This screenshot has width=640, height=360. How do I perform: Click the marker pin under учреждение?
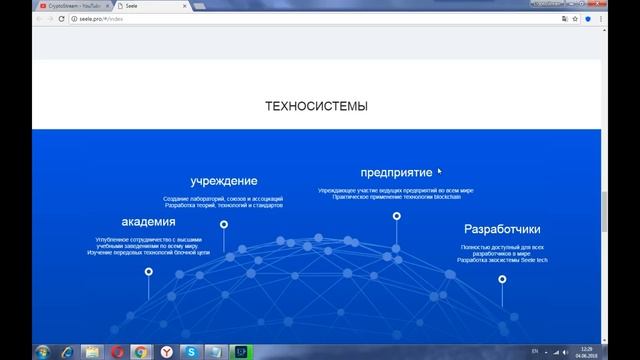coord(224,224)
